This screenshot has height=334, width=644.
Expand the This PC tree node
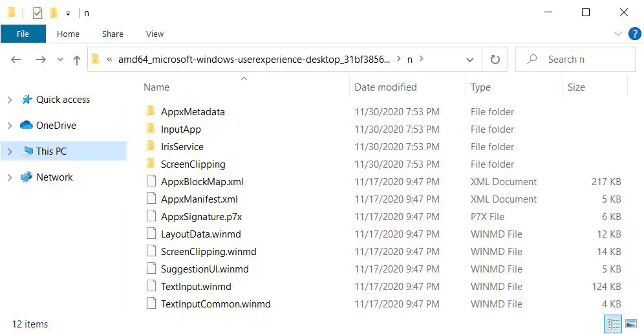[10, 151]
